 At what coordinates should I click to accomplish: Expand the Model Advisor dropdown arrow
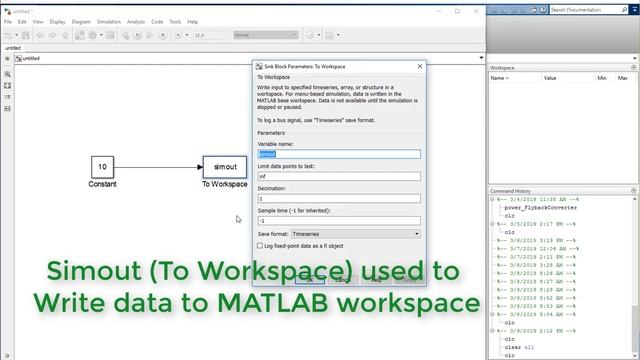319,36
